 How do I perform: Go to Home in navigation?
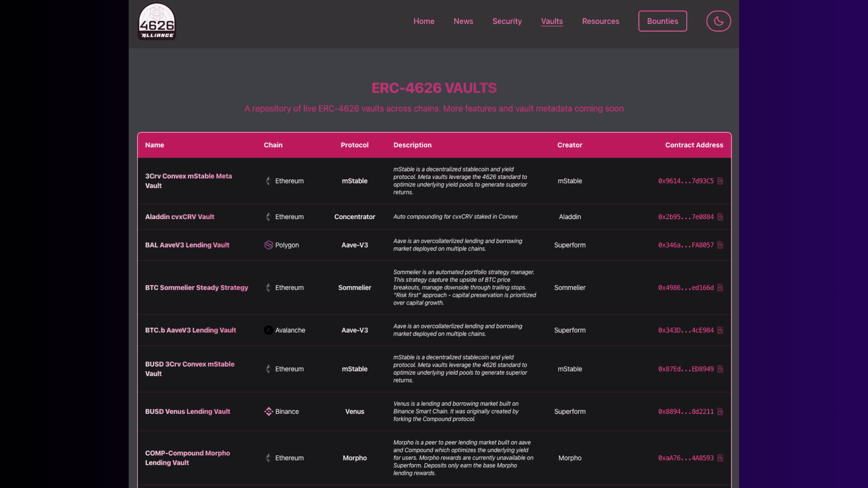coord(424,21)
